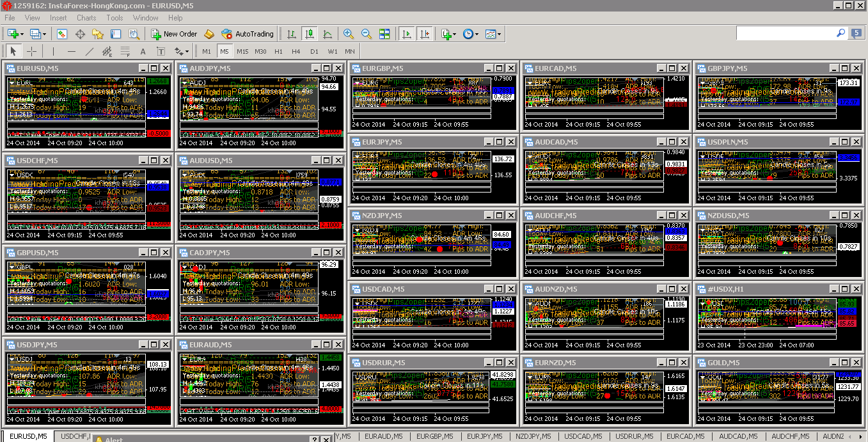Open the Data Window crosshair icon

[80, 34]
